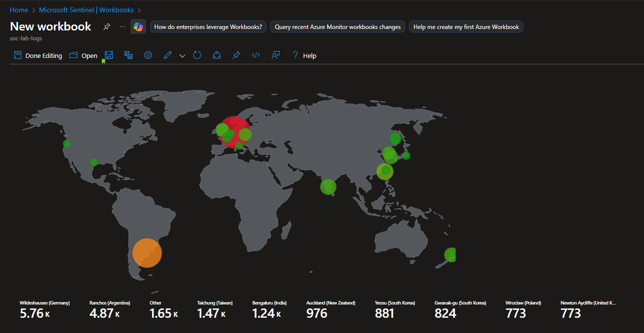Click 'Help me create my first Azure Workbook'

point(466,27)
